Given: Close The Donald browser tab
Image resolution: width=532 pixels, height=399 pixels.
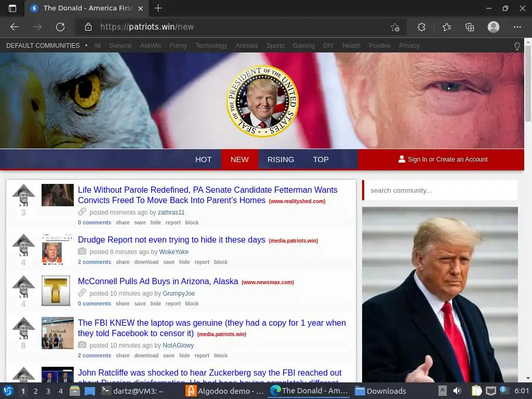Looking at the screenshot, I should point(140,8).
